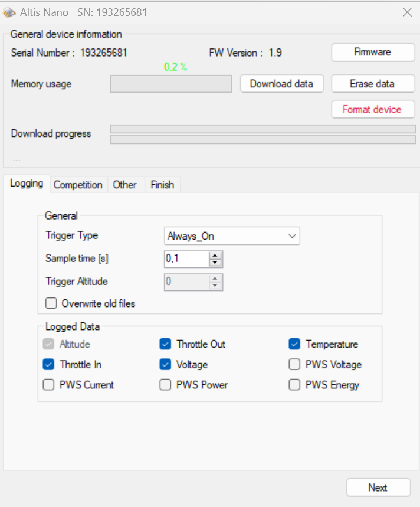420x507 pixels.
Task: Click the greyed Altitude checkbox
Action: tap(48, 344)
